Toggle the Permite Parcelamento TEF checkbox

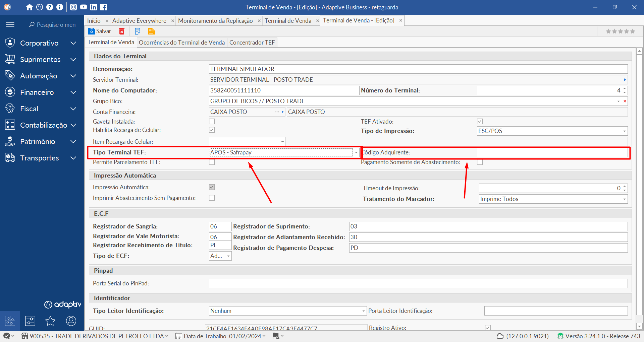tap(212, 162)
